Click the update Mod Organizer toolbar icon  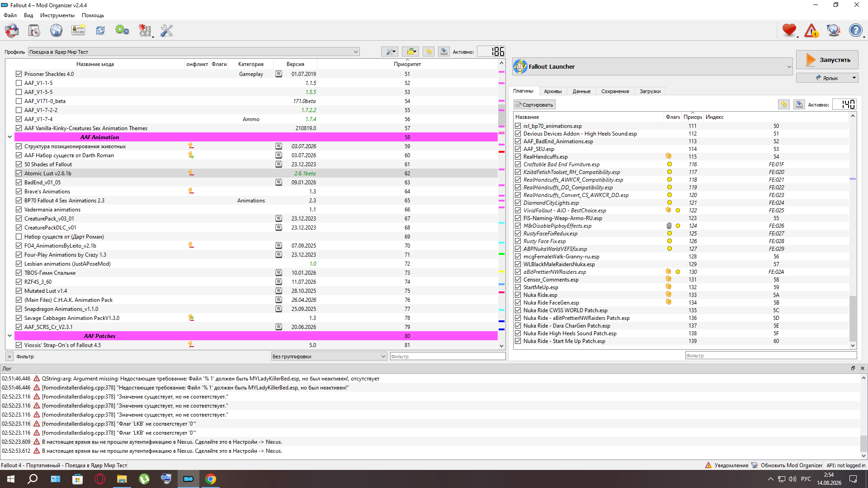[x=833, y=31]
